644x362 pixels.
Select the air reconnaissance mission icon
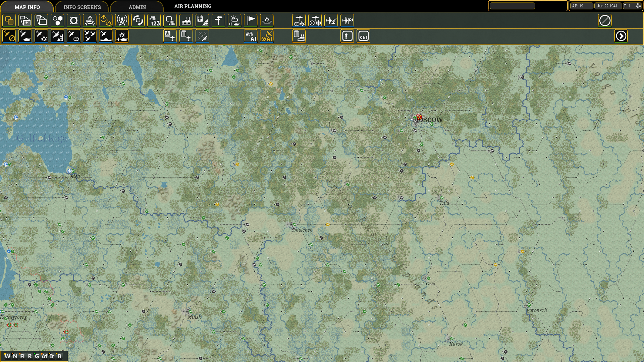pyautogui.click(x=73, y=36)
